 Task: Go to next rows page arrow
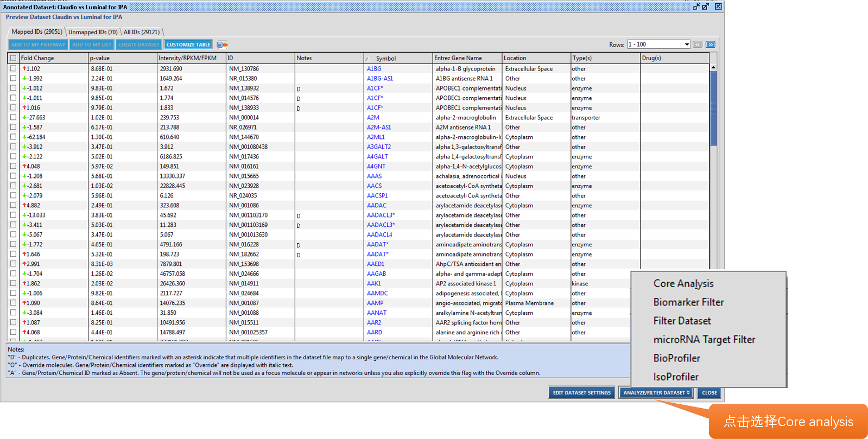tap(710, 44)
